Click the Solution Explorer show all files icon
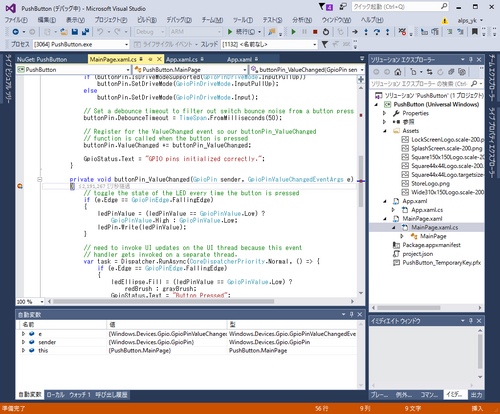This screenshot has height=414, width=500. (462, 72)
